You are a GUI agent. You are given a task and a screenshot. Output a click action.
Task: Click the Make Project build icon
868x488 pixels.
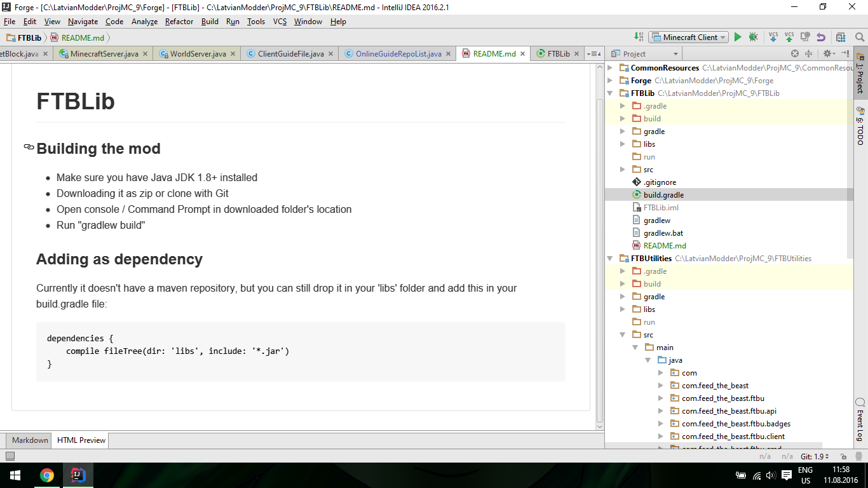point(639,37)
